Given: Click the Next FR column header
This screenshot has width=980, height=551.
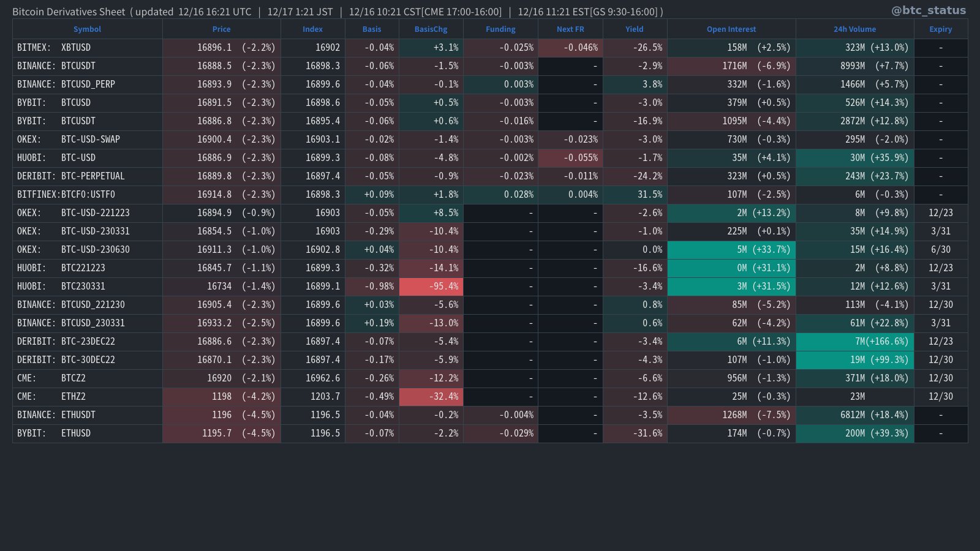Looking at the screenshot, I should (x=570, y=29).
